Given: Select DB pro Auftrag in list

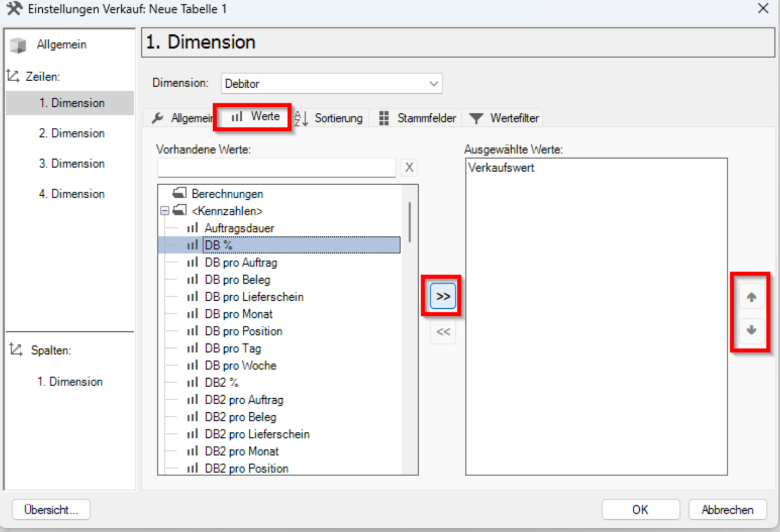Looking at the screenshot, I should click(x=241, y=262).
